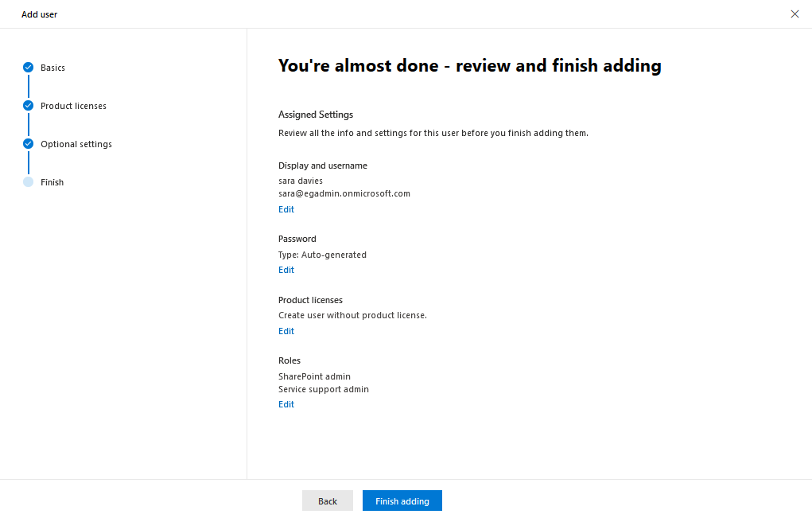The width and height of the screenshot is (812, 518).
Task: Click the Service support admin role text
Action: tap(324, 390)
